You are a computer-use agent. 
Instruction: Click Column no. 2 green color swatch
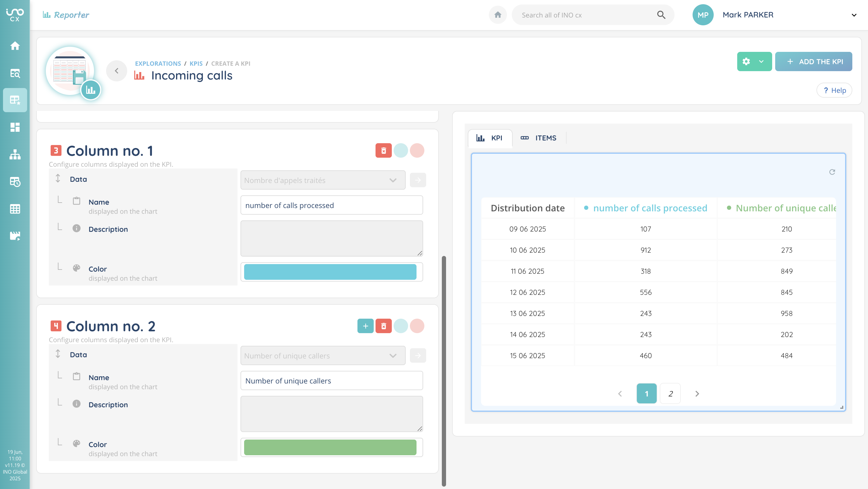pyautogui.click(x=330, y=447)
